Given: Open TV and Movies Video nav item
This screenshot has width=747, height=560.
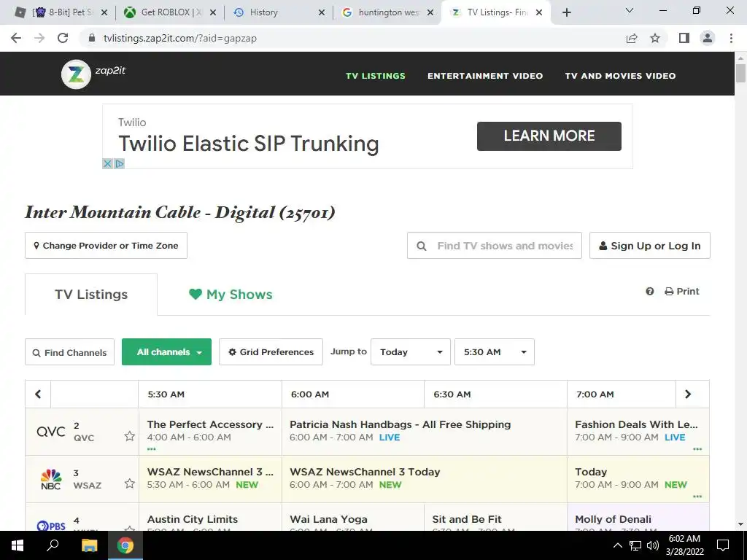Looking at the screenshot, I should pyautogui.click(x=620, y=76).
